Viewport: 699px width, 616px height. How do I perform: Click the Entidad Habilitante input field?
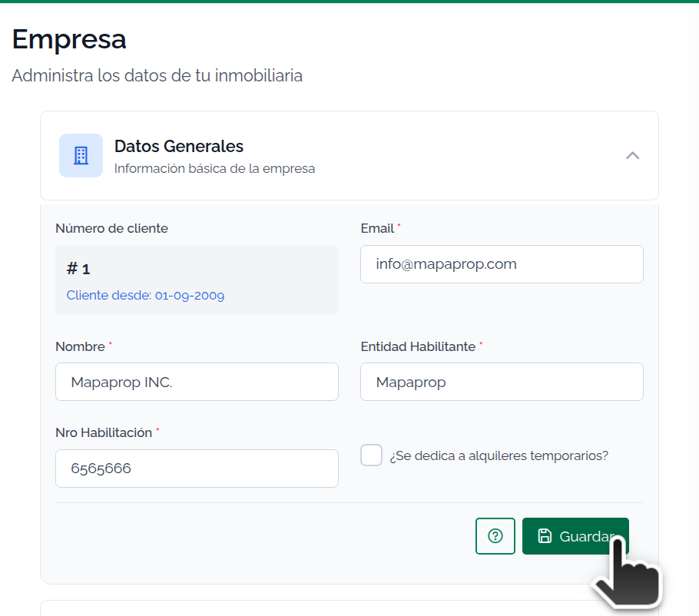coord(502,382)
